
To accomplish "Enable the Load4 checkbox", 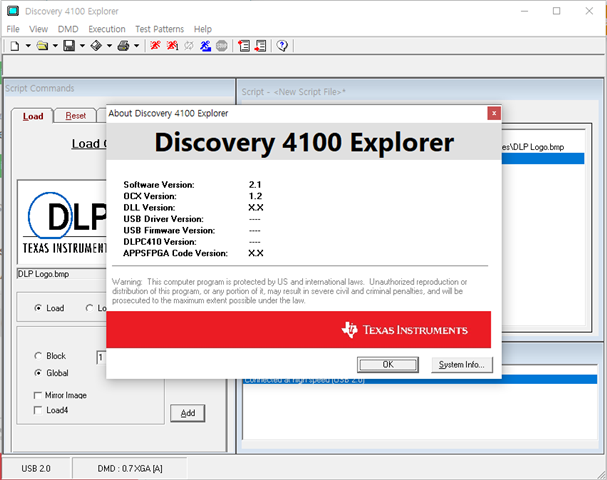I will coord(38,410).
